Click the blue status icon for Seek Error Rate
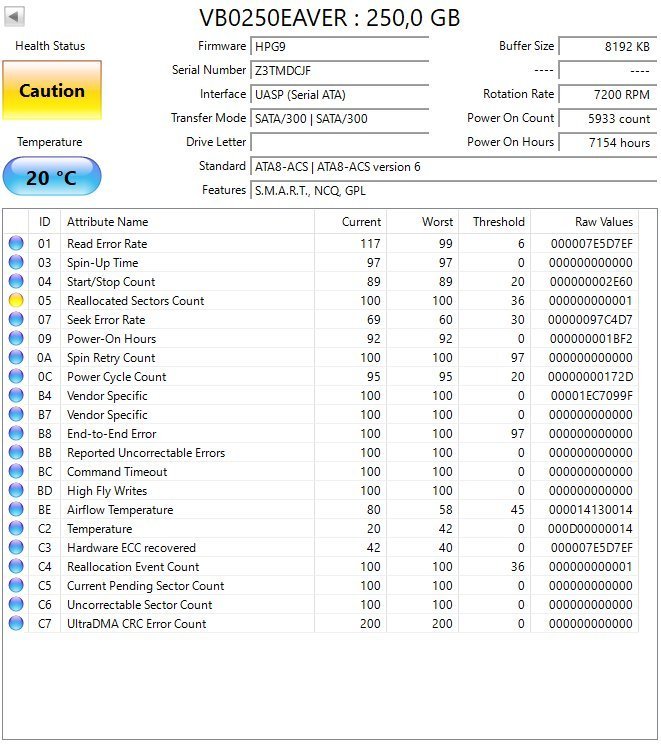 point(16,320)
